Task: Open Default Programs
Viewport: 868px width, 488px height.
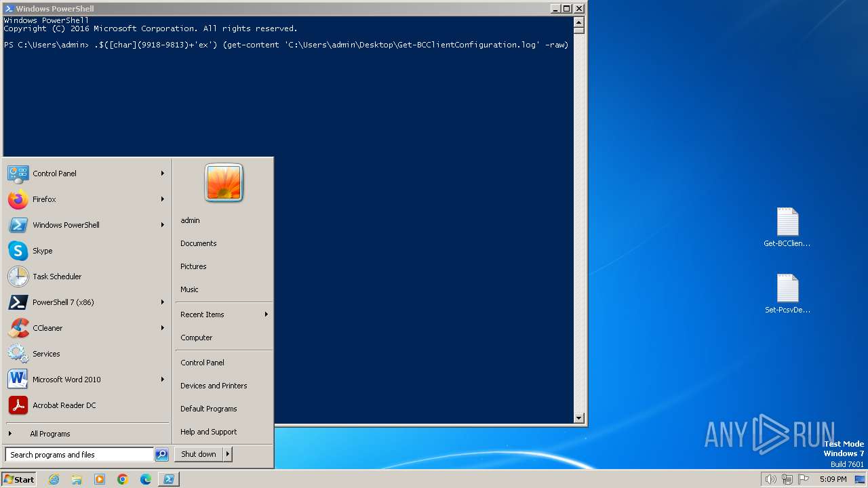Action: (224, 409)
